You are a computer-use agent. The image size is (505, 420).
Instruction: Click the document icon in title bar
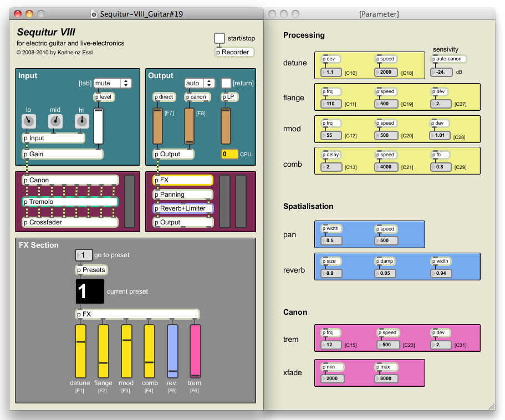pos(94,14)
